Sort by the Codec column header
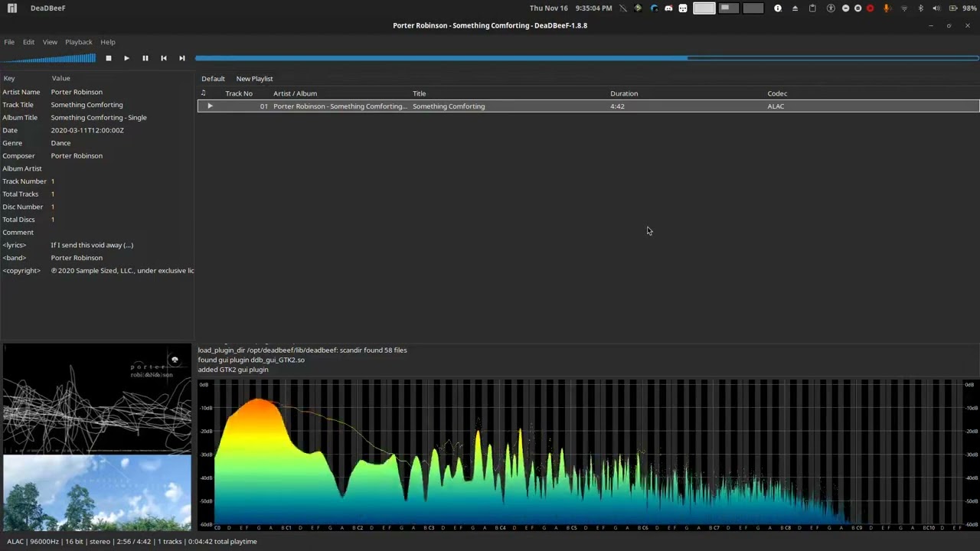The image size is (980, 551). coord(777,93)
